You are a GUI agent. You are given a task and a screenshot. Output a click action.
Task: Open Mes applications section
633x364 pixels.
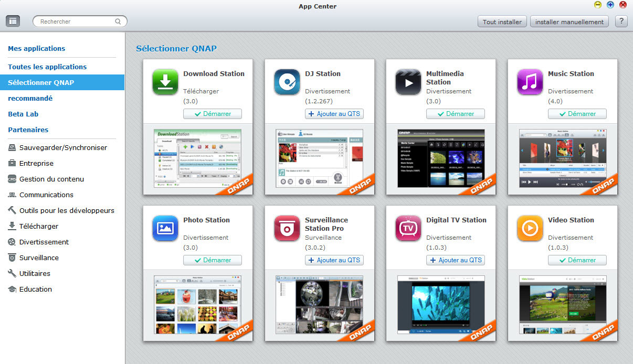coord(37,48)
